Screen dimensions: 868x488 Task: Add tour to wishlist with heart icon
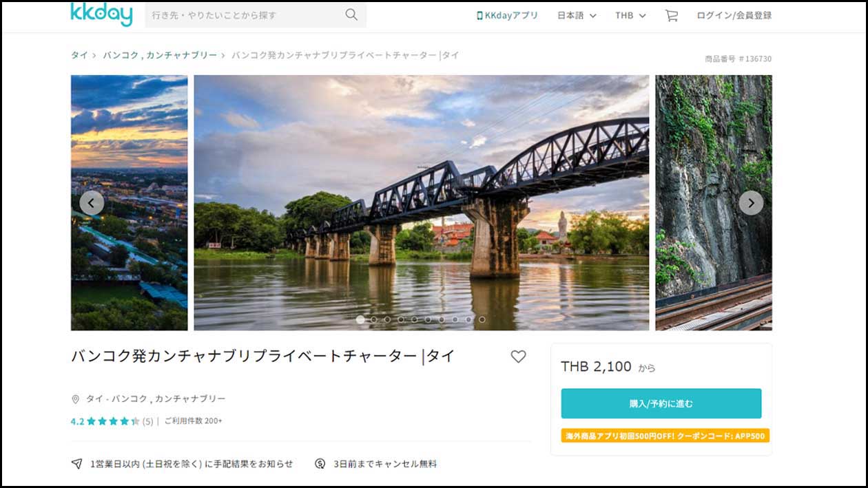click(518, 357)
